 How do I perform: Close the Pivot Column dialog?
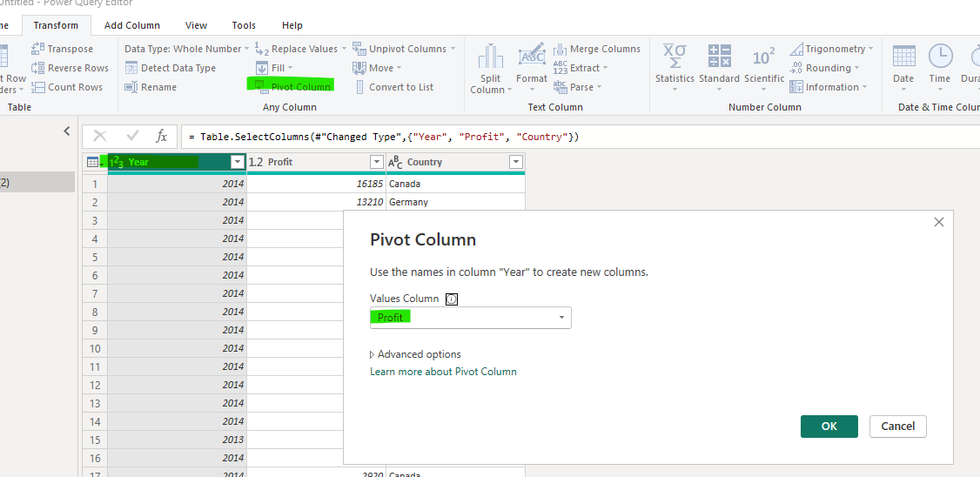[x=938, y=222]
